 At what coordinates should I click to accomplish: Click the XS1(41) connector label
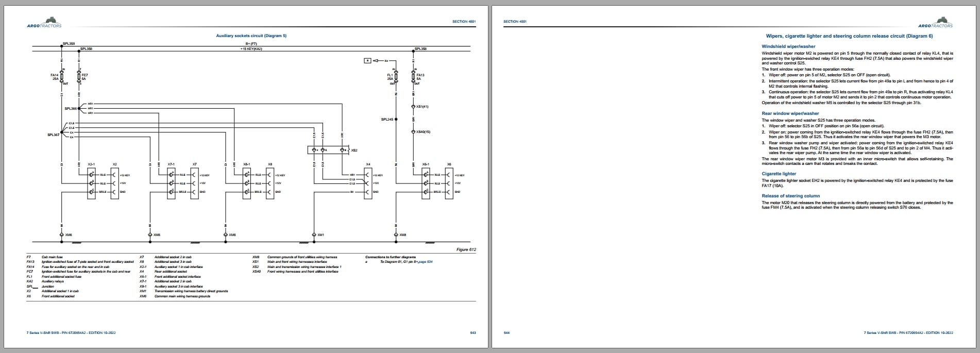point(422,107)
